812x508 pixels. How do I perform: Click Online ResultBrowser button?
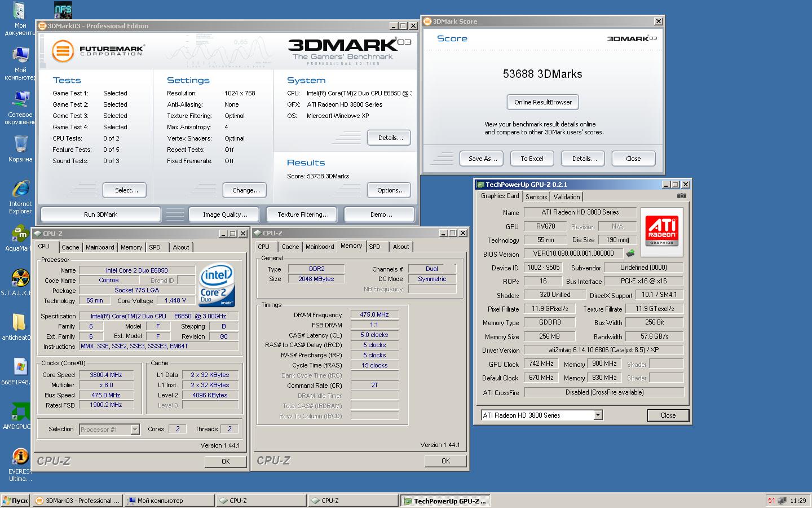[543, 102]
